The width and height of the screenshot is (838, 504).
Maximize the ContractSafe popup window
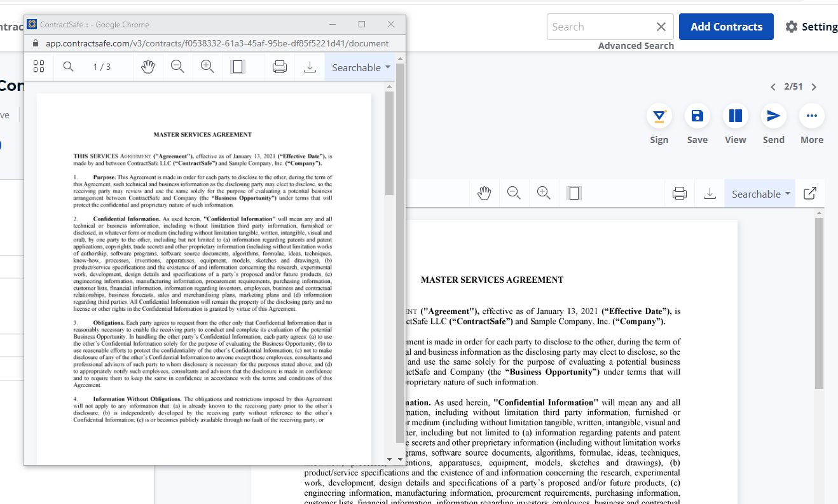362,24
